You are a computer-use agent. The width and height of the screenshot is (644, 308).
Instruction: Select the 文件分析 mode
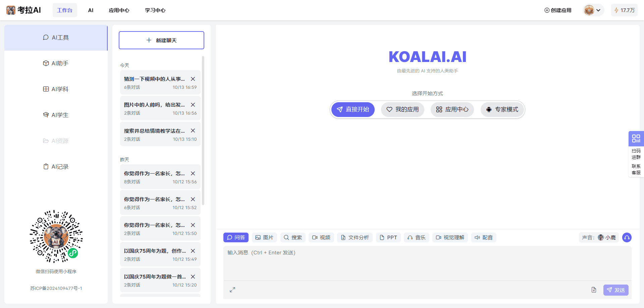click(x=355, y=238)
